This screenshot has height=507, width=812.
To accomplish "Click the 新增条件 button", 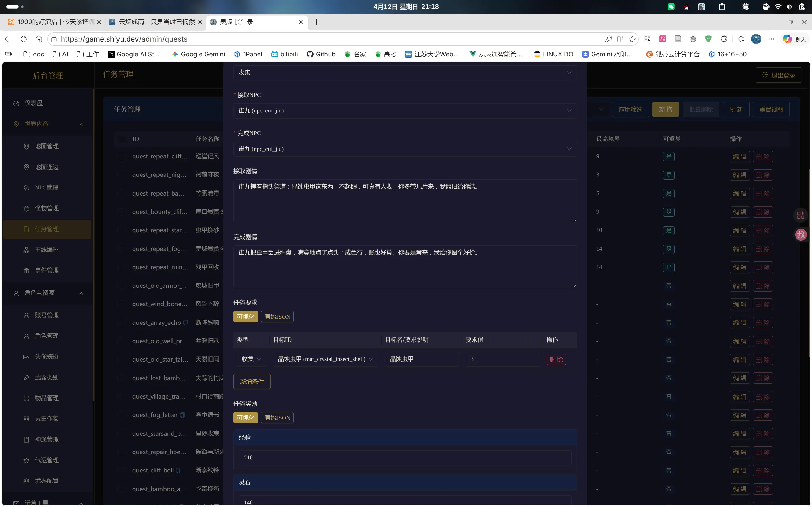I will 252,382.
